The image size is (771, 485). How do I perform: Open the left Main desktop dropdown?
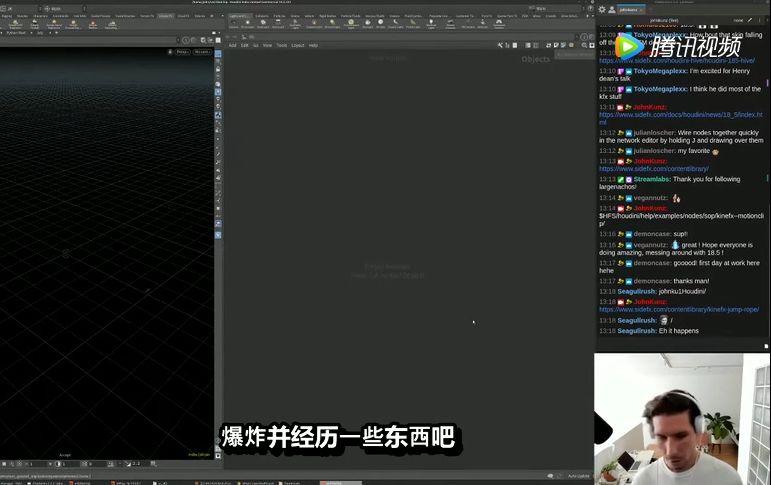point(63,9)
